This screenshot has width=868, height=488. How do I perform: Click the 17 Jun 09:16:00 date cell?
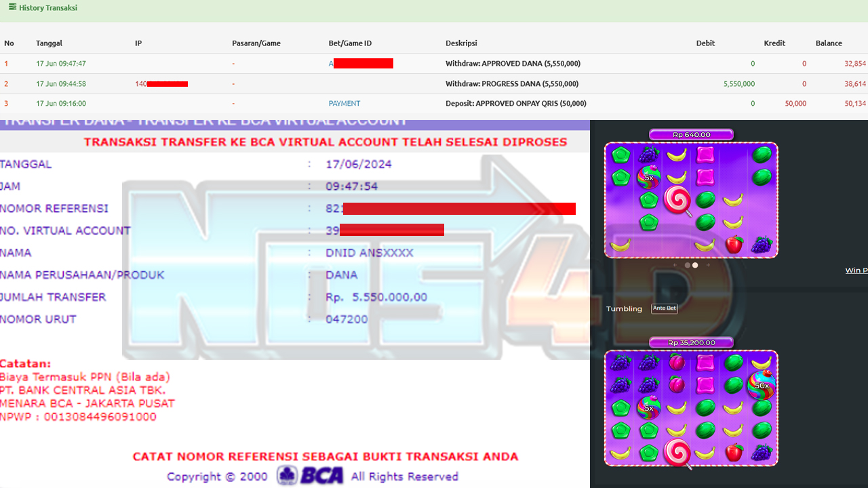(61, 104)
